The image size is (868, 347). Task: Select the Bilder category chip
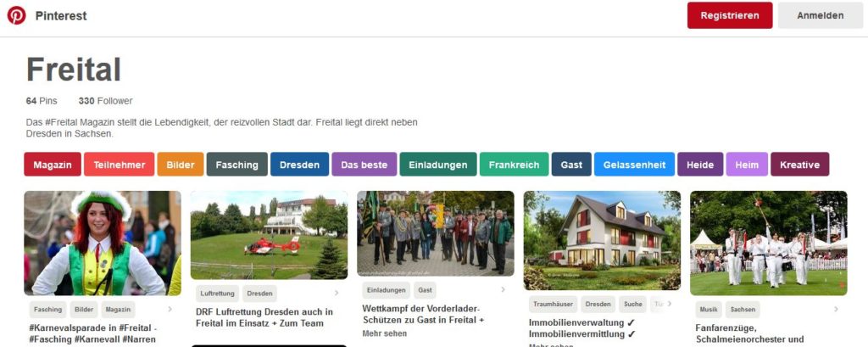181,165
